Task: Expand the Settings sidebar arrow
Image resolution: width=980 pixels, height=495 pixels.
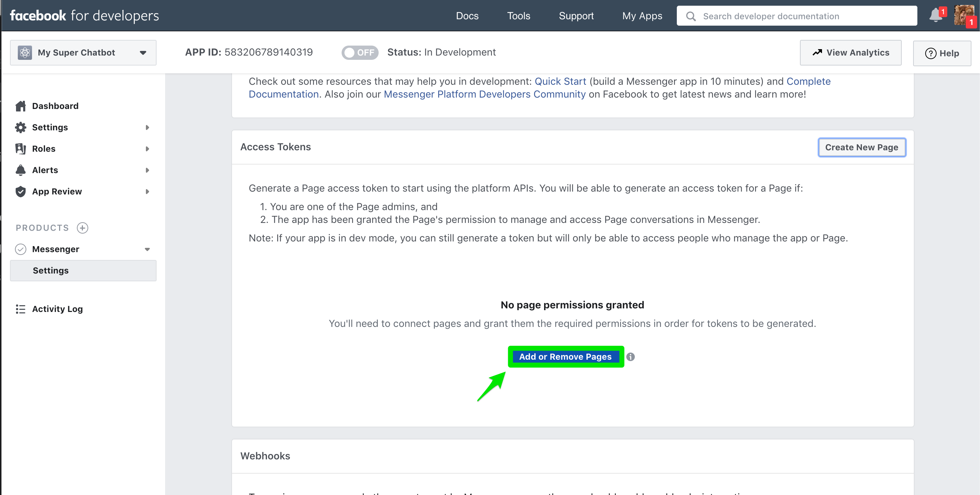Action: click(147, 127)
